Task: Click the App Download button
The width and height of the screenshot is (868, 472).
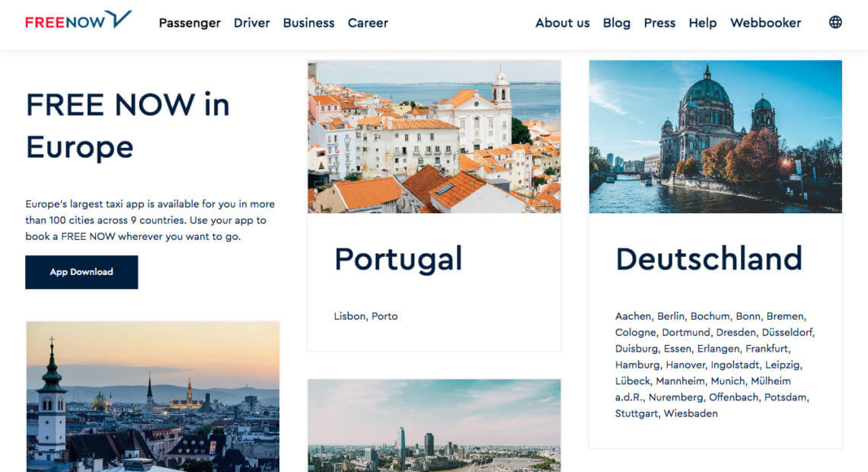Action: (x=81, y=272)
